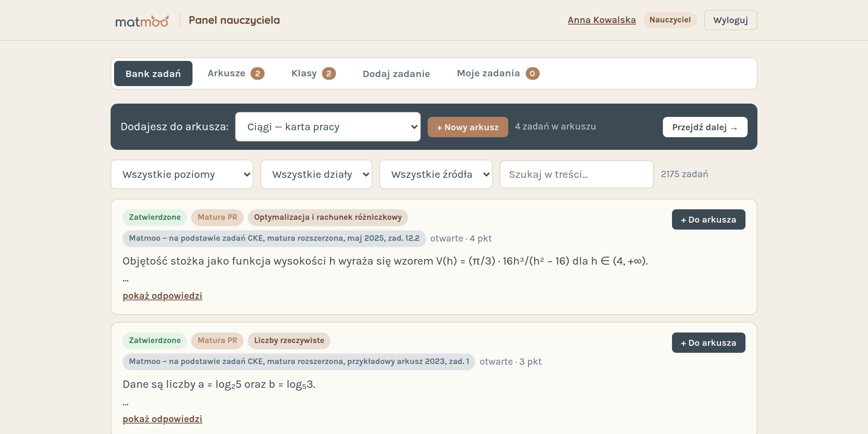Click the Moje zadania count badge 0
The height and width of the screenshot is (434, 868).
click(532, 73)
